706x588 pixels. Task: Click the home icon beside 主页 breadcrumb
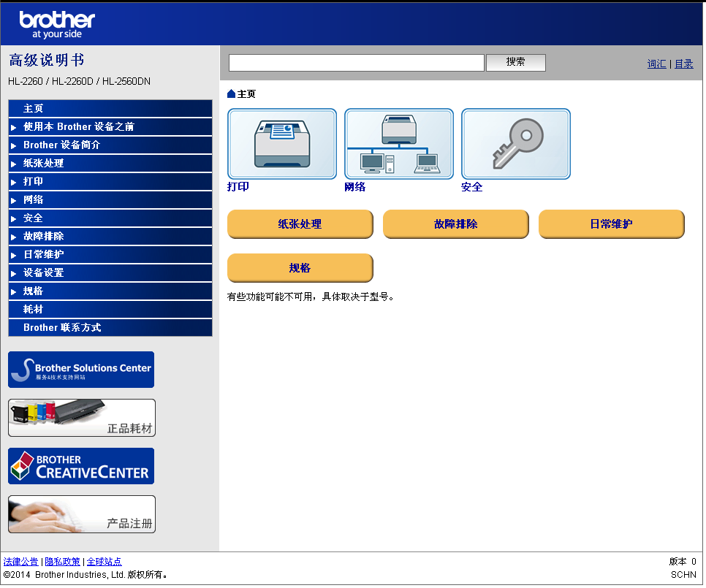pos(232,93)
